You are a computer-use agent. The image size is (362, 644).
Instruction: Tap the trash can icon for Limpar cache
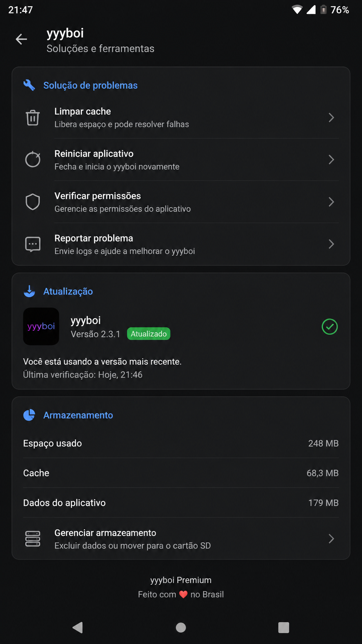[x=33, y=117]
